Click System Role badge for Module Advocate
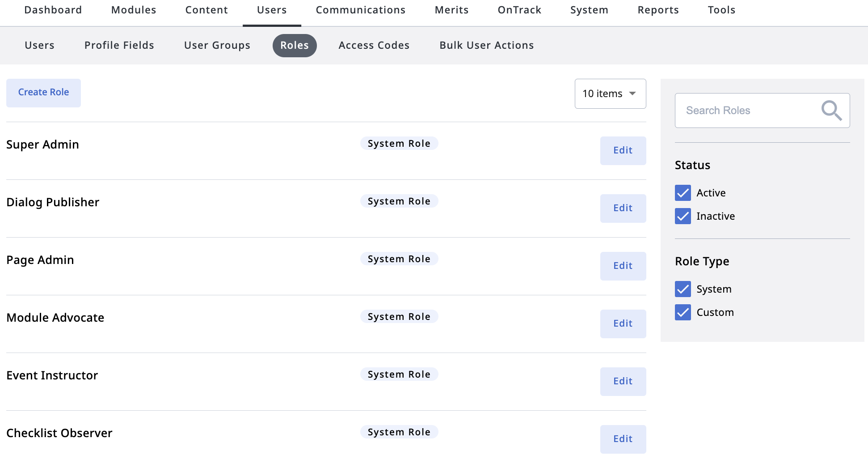Viewport: 868px width, 468px height. click(x=399, y=317)
